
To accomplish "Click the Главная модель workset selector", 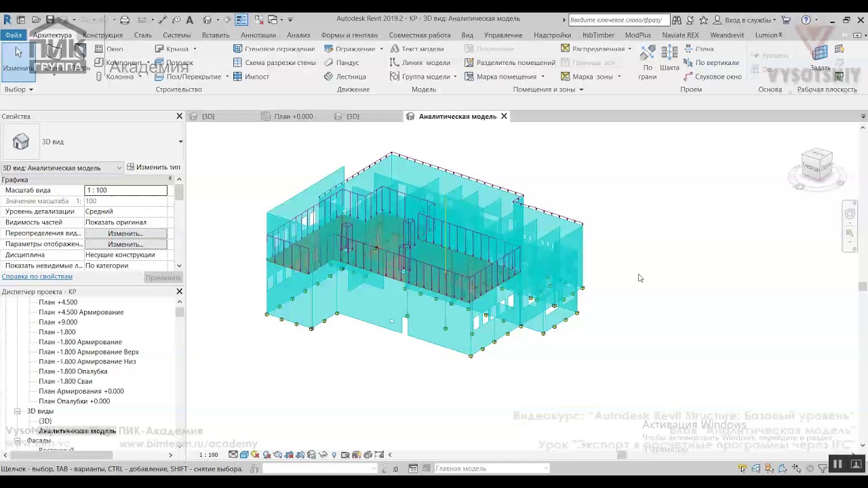I will (491, 468).
